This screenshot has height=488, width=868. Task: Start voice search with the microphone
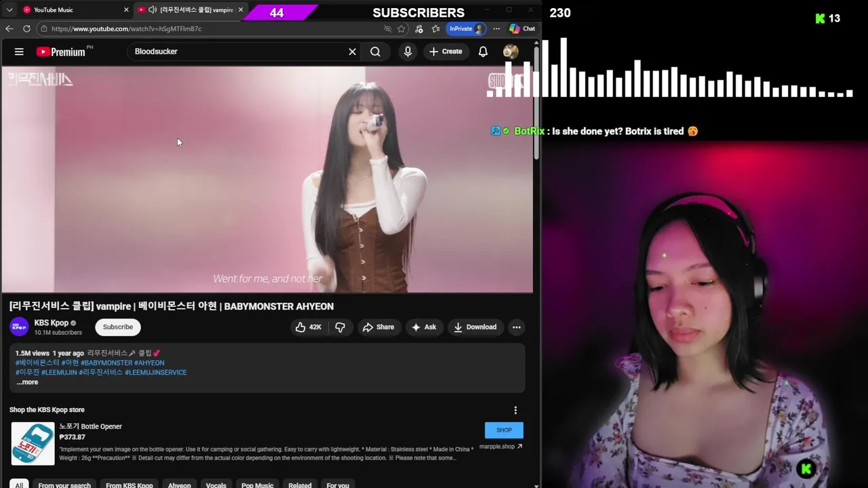[408, 52]
